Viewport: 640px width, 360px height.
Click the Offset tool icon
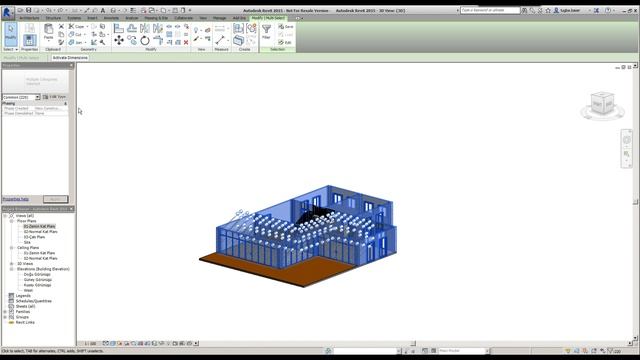pyautogui.click(x=132, y=28)
